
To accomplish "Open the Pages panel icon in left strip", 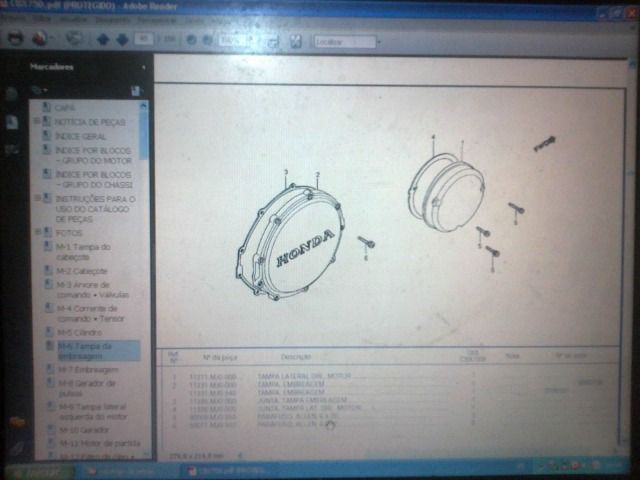I will pyautogui.click(x=12, y=94).
